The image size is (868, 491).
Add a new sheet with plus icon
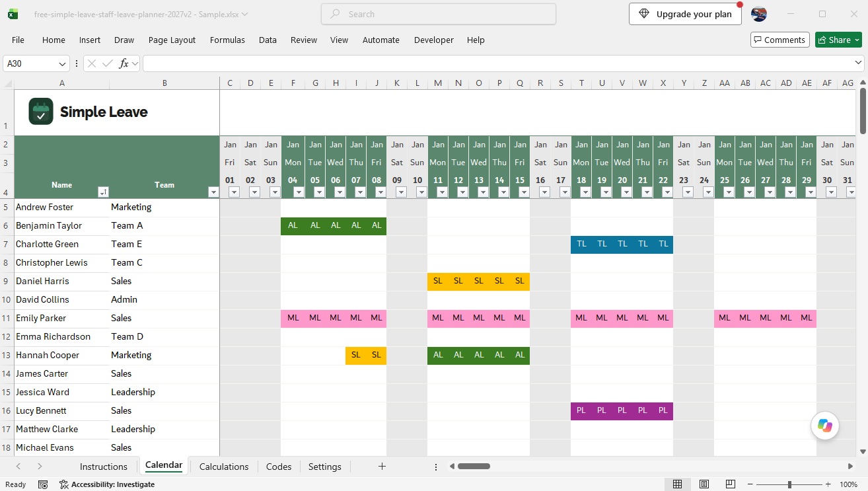tap(382, 467)
